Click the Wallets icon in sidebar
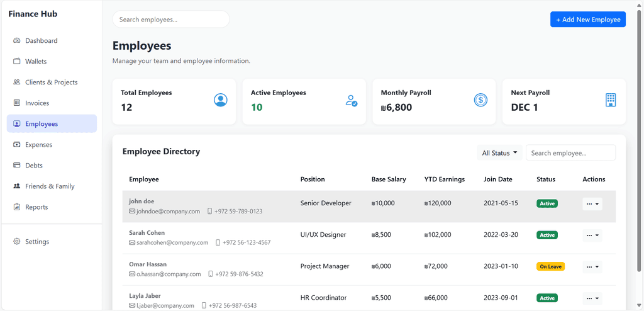Screen dimensions: 644x311 tap(17, 61)
